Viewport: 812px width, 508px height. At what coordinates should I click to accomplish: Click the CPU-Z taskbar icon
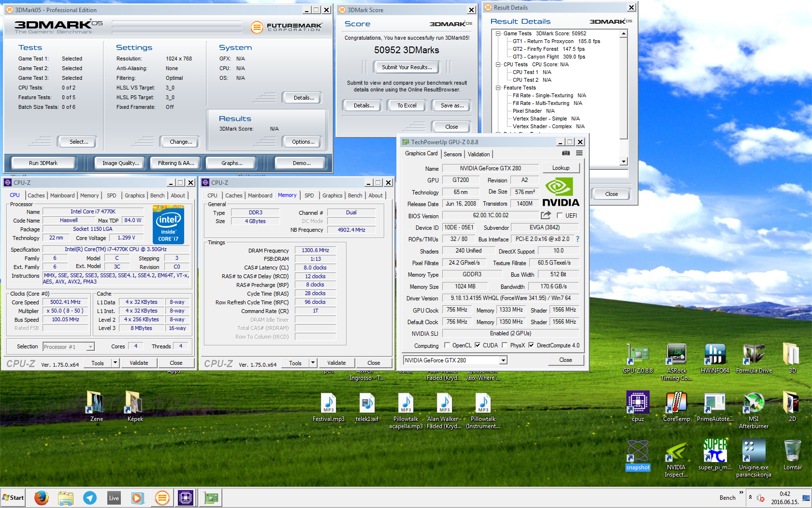coord(186,497)
